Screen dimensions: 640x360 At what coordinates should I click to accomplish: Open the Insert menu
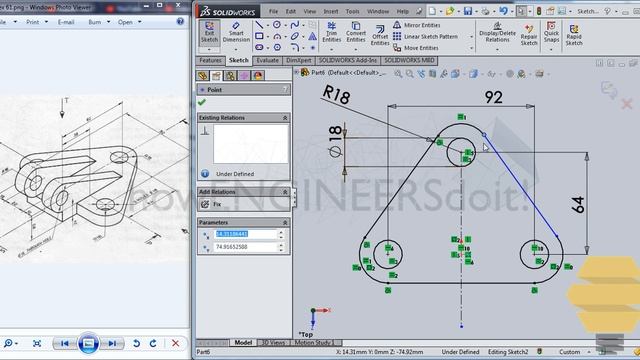point(331,11)
